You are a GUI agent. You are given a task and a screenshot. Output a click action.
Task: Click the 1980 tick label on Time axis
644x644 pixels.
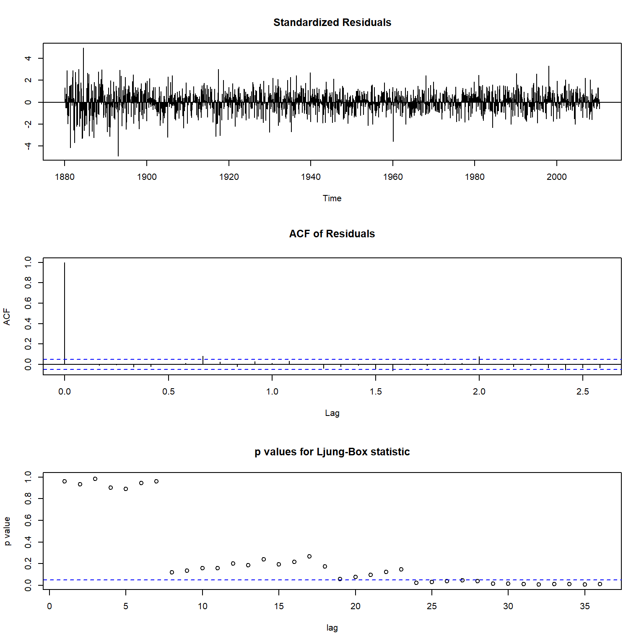click(475, 177)
